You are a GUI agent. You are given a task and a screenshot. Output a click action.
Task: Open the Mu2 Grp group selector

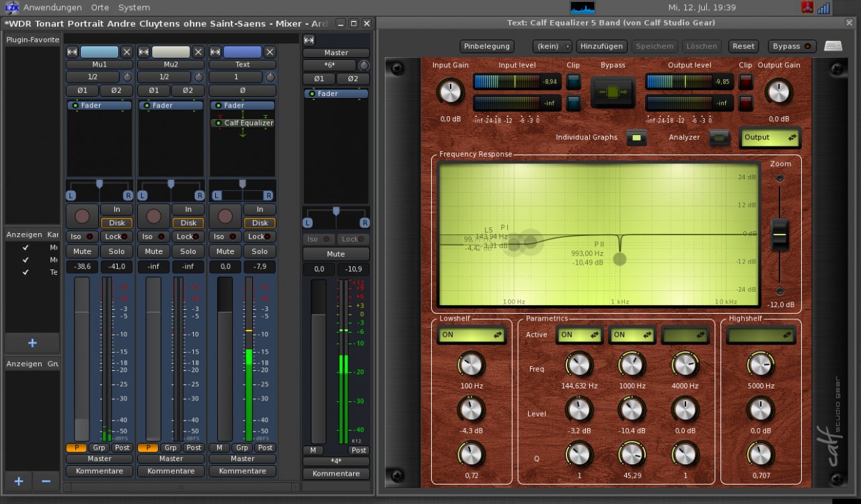171,448
